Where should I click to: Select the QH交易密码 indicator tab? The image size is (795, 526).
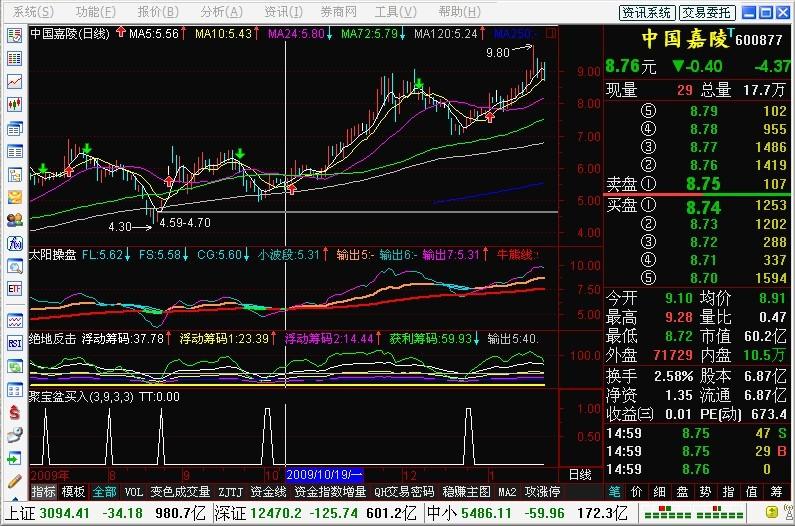coord(404,492)
